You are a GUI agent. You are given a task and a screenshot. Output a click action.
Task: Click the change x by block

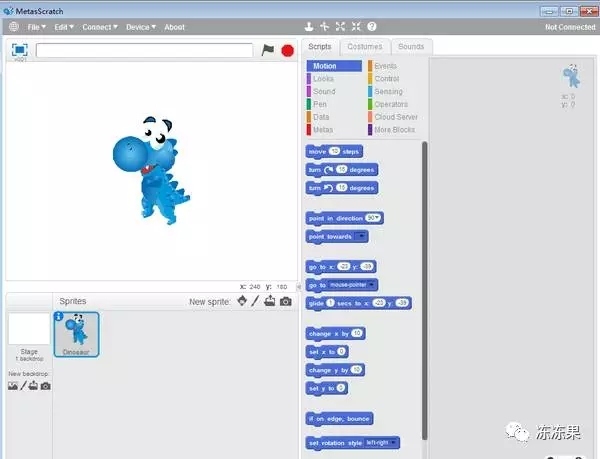click(335, 334)
